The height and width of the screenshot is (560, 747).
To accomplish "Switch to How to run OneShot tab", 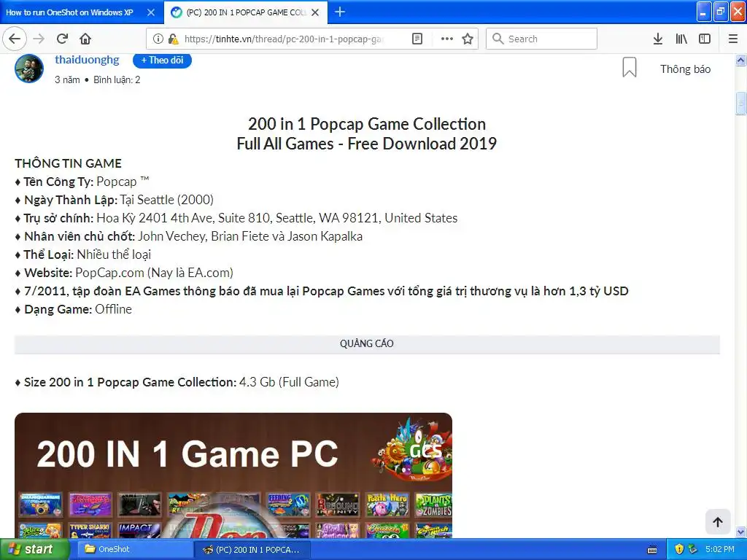I will tap(69, 12).
